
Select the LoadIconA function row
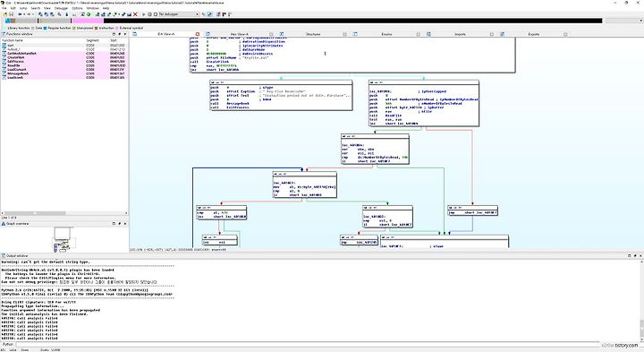click(x=64, y=77)
